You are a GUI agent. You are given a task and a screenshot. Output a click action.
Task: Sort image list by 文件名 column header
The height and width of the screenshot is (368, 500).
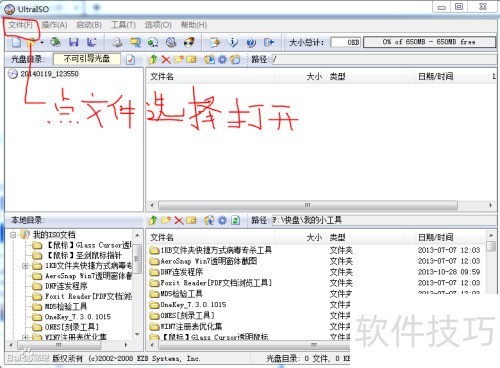coord(210,77)
